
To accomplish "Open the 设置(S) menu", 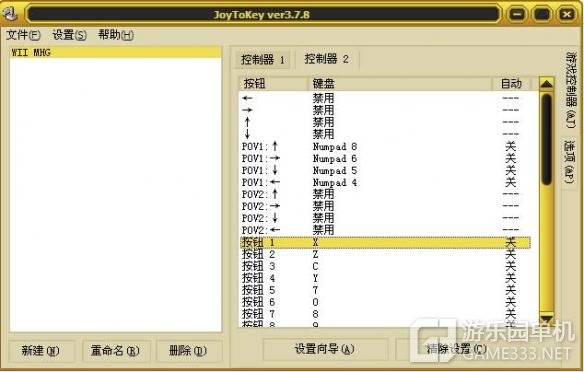I will [x=69, y=35].
